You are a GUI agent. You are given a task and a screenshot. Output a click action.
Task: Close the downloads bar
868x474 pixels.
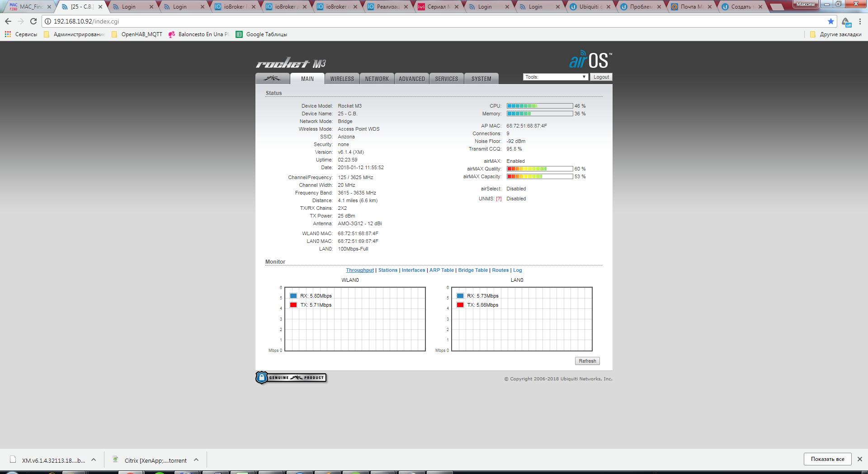tap(860, 459)
